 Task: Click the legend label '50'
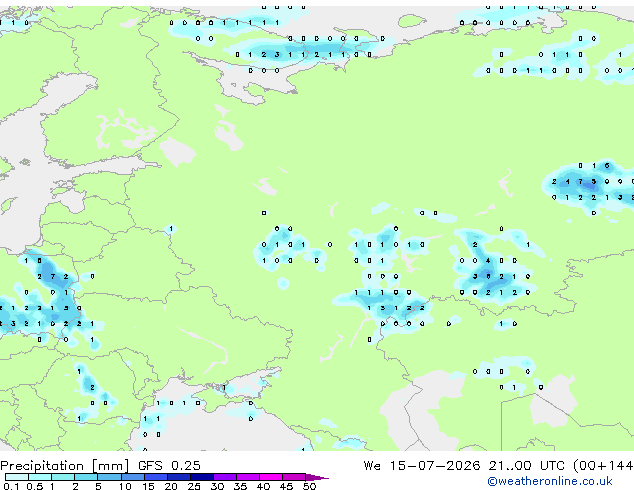309,486
